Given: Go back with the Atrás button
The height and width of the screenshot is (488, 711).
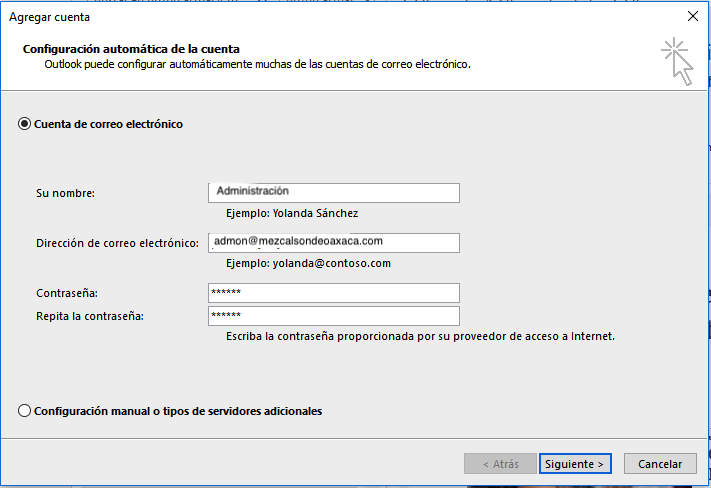Looking at the screenshot, I should click(x=500, y=464).
